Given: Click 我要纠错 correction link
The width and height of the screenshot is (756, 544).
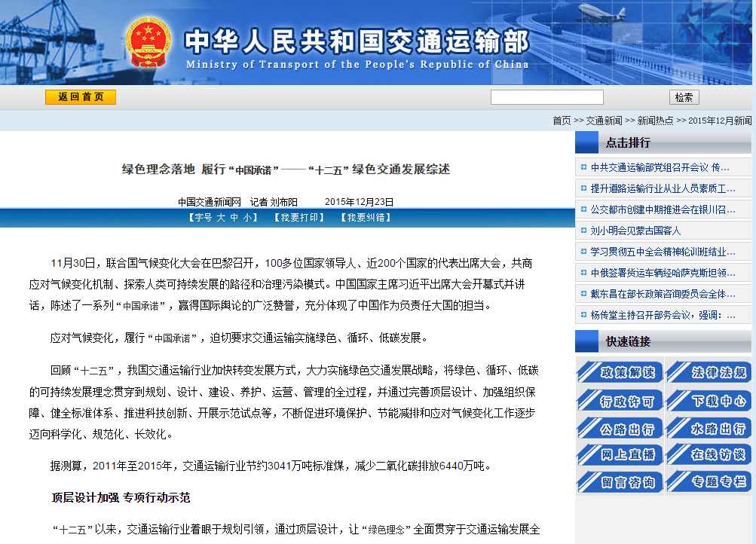Looking at the screenshot, I should point(366,217).
